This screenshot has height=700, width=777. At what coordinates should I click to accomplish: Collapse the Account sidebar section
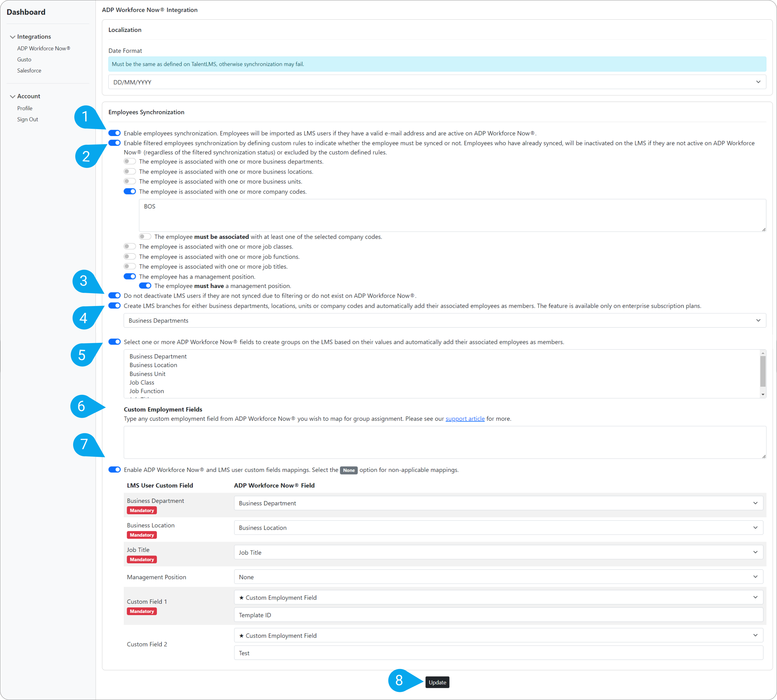pos(25,96)
